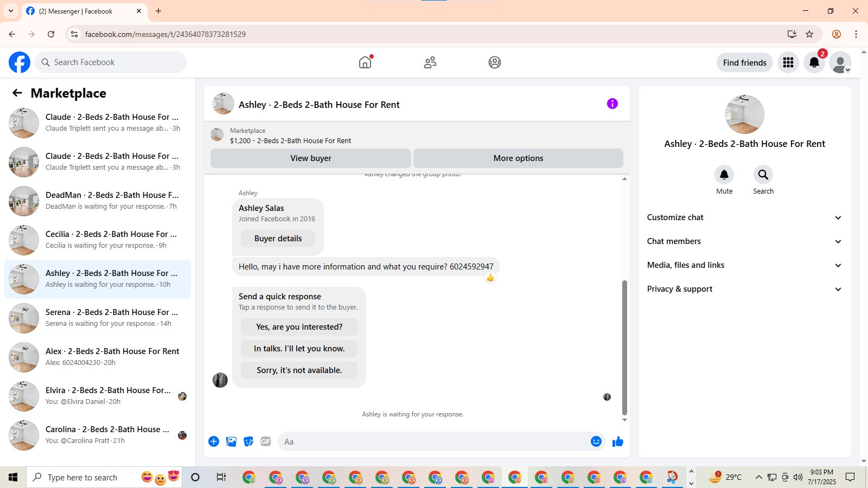Click the View buyer button
This screenshot has width=868, height=488.
coord(311,158)
